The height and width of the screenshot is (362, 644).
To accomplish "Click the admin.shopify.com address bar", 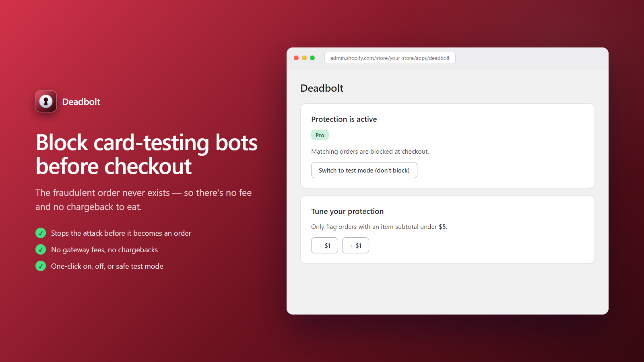I will [x=390, y=58].
